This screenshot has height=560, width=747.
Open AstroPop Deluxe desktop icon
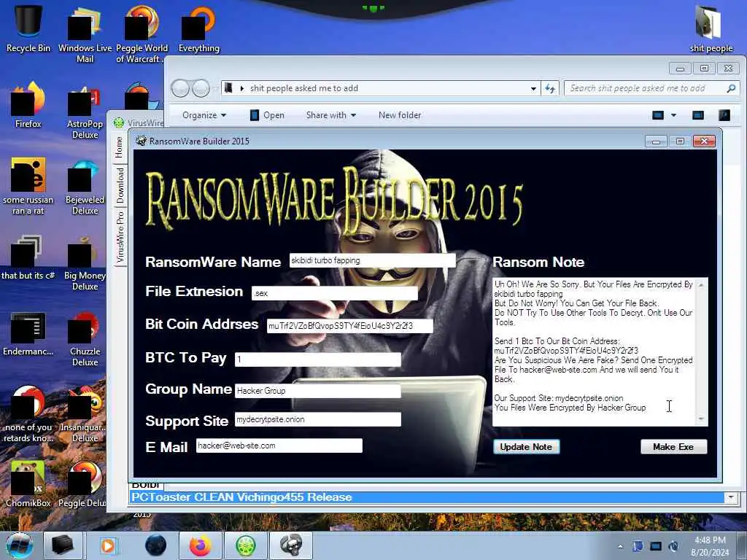(x=85, y=112)
